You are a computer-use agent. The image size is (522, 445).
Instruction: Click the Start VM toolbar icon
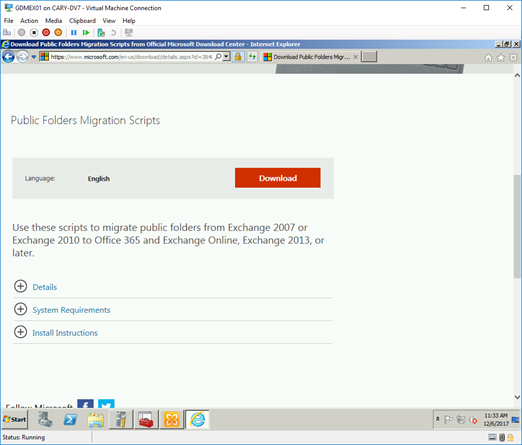pyautogui.click(x=22, y=32)
